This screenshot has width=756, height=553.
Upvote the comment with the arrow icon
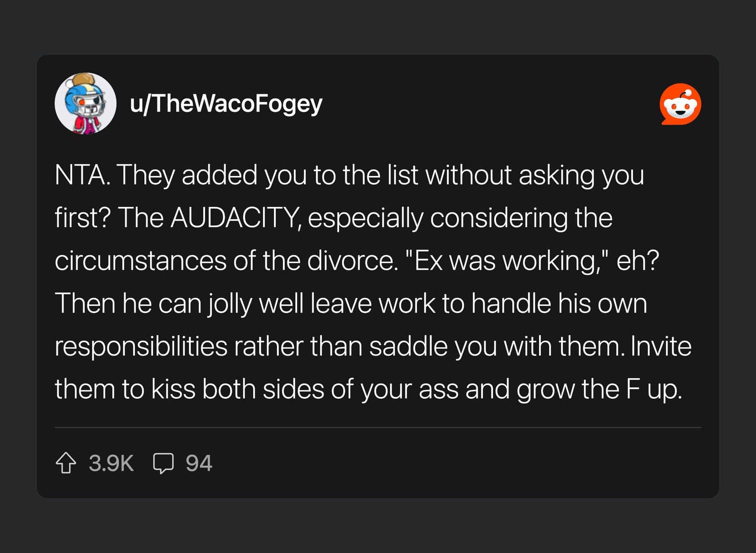[x=66, y=463]
